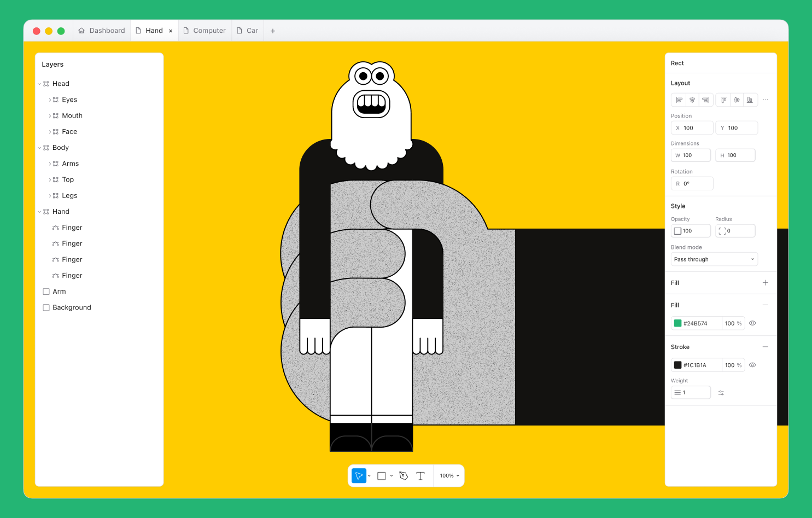This screenshot has height=518, width=812.
Task: Align right in Layout panel
Action: click(x=705, y=100)
